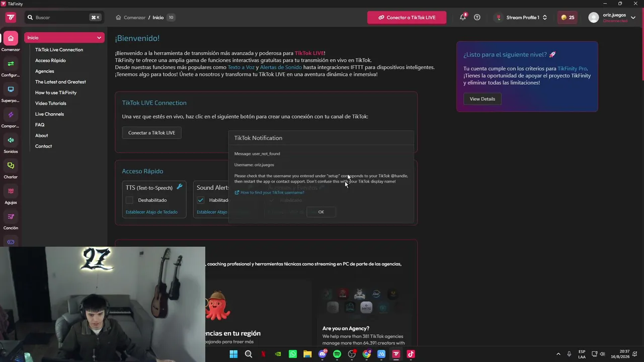Screen dimensions: 644x362
Task: Open Windows taskbar search
Action: (x=249, y=354)
